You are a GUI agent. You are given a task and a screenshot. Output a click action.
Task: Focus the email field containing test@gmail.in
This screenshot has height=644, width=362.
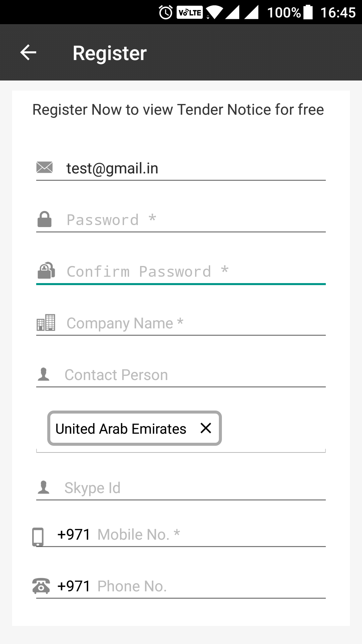(194, 168)
